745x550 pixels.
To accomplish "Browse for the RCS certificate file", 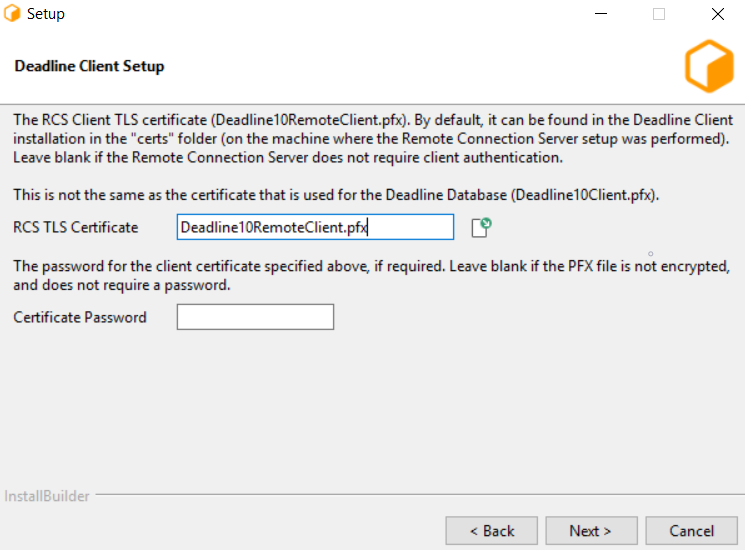I will click(x=481, y=228).
